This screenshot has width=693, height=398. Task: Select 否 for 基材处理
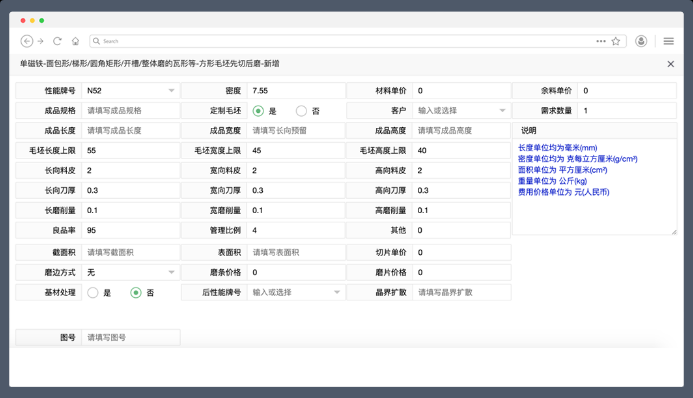point(136,292)
